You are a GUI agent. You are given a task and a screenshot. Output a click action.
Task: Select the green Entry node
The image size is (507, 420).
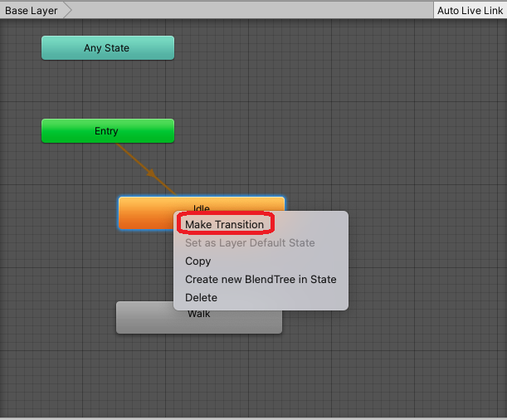(108, 131)
